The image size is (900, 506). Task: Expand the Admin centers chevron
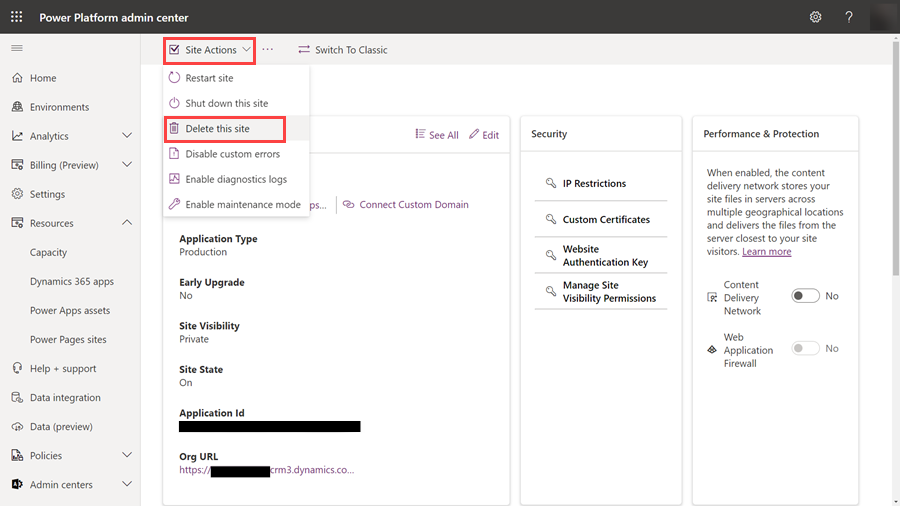(127, 484)
